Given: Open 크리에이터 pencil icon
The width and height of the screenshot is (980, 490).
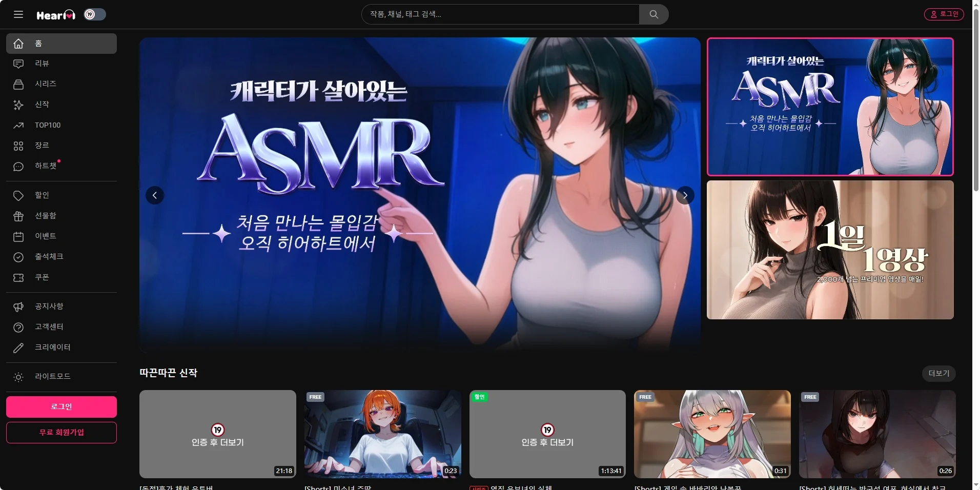Looking at the screenshot, I should 18,348.
